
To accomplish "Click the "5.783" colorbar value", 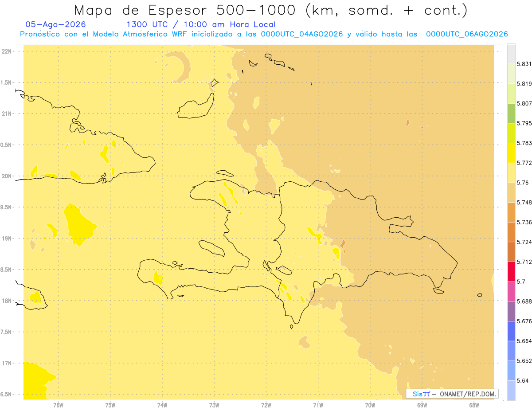I will click(x=524, y=143).
